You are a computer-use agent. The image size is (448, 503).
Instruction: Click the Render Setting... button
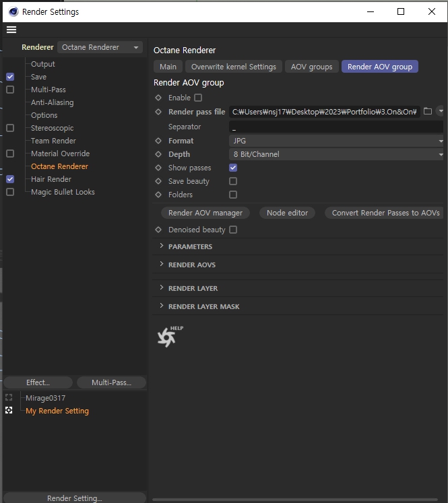tap(75, 498)
